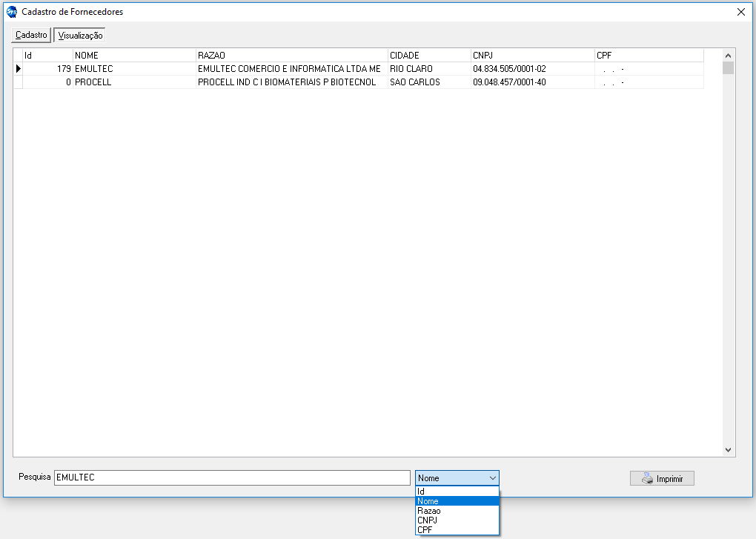This screenshot has width=756, height=539.
Task: Pick 'Razao' from the search field list
Action: [457, 511]
